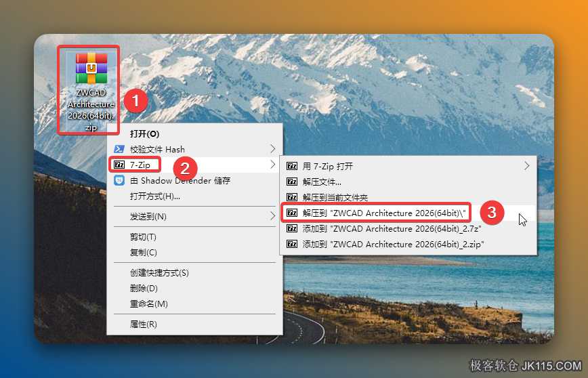Click the 7z icon beside 解压文件...

pos(292,182)
